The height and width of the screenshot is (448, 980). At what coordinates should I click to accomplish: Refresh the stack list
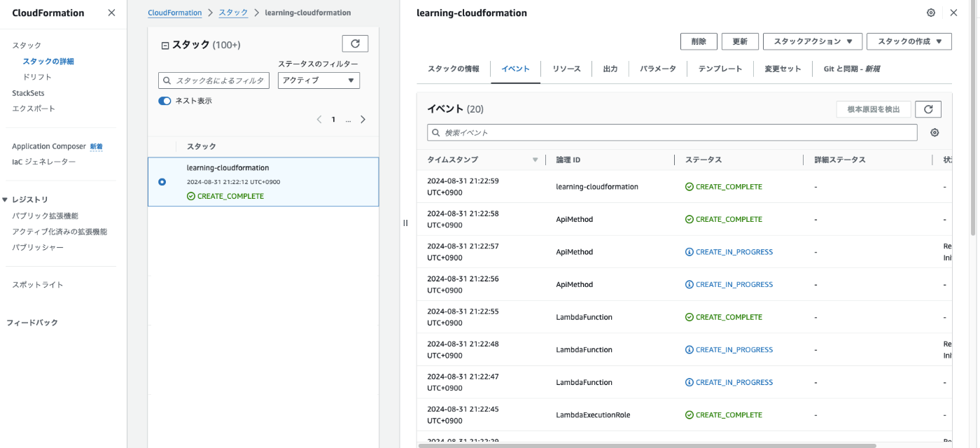coord(355,43)
